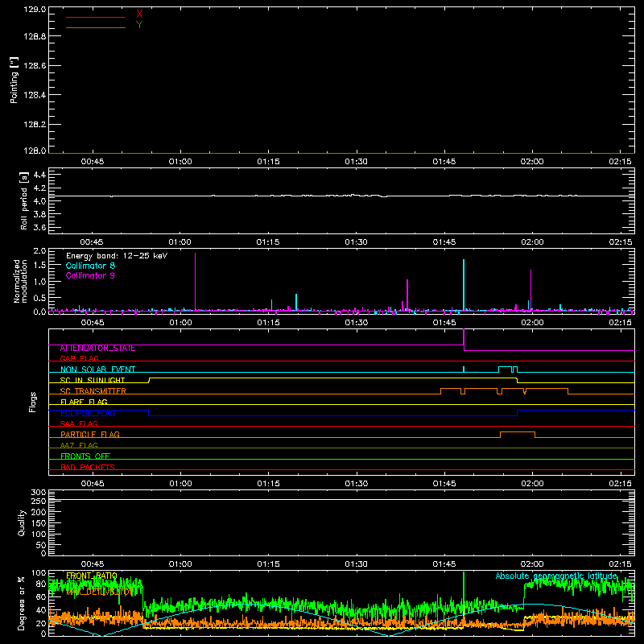644x644 pixels.
Task: Click the 01:15 time label under Quality plot
Action: pos(268,564)
